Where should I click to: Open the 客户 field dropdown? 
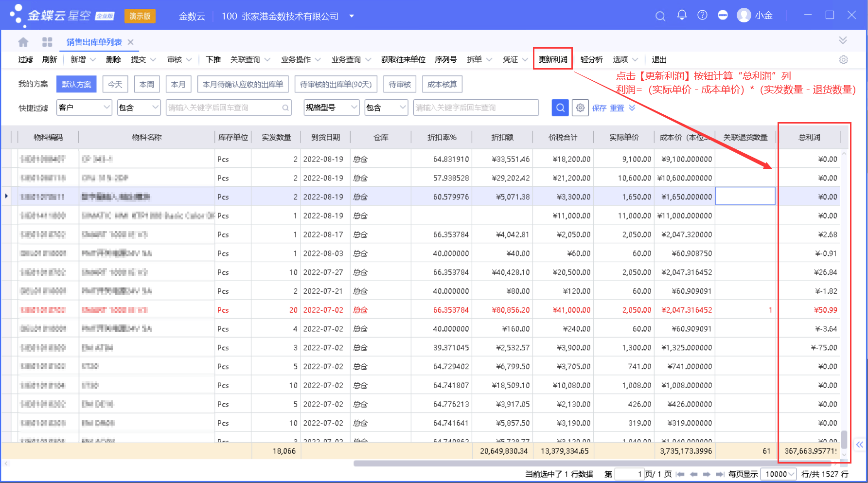tap(84, 107)
